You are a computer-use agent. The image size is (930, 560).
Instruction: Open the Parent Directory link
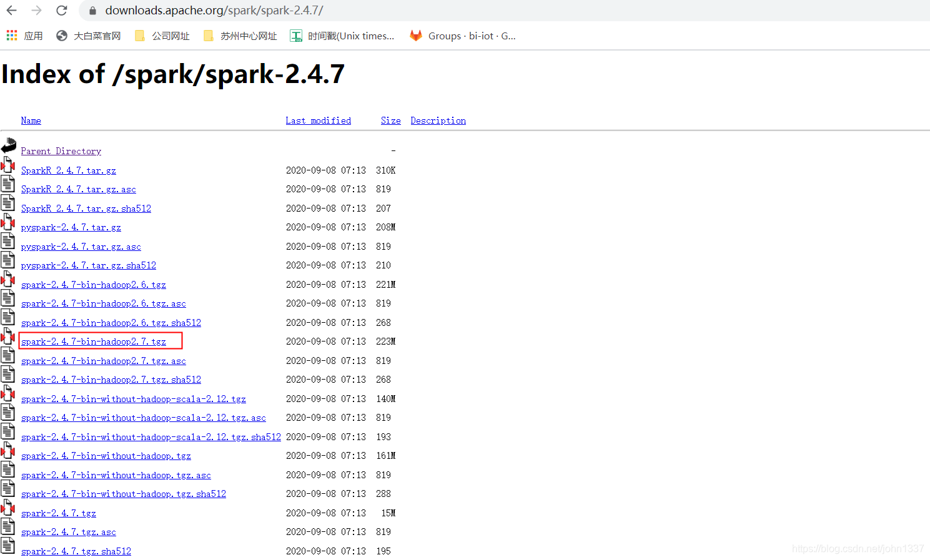[61, 150]
